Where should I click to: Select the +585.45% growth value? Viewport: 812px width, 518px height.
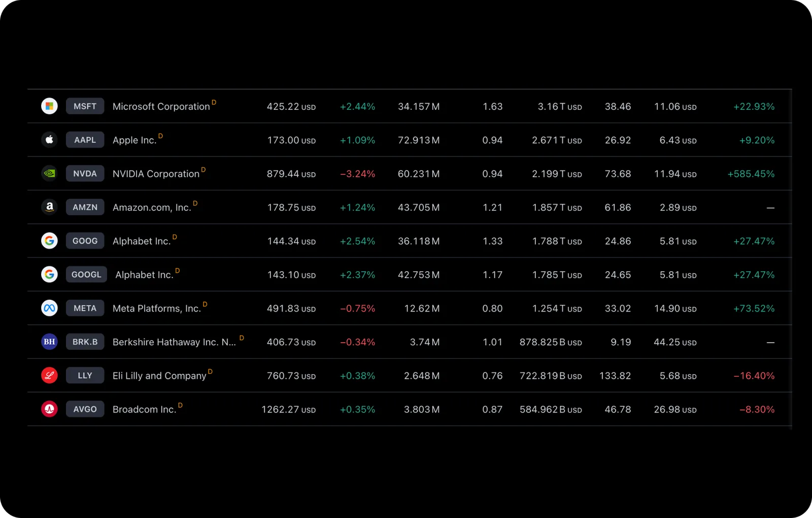[751, 174]
